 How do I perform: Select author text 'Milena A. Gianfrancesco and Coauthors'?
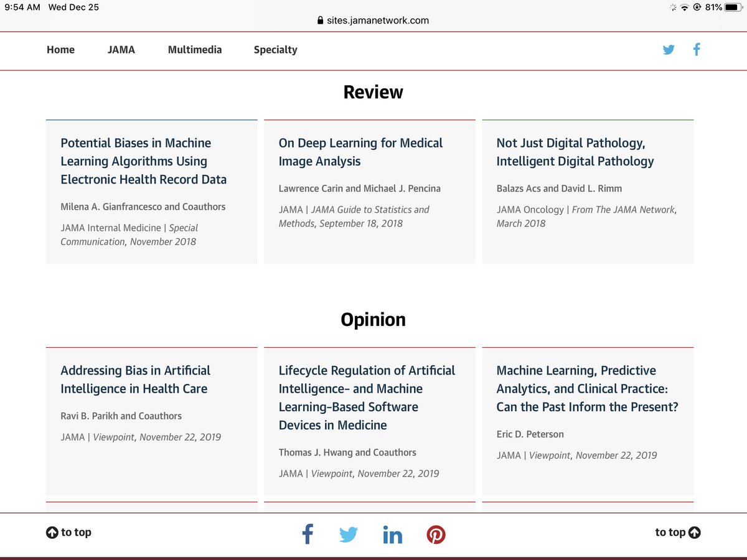[x=143, y=207]
